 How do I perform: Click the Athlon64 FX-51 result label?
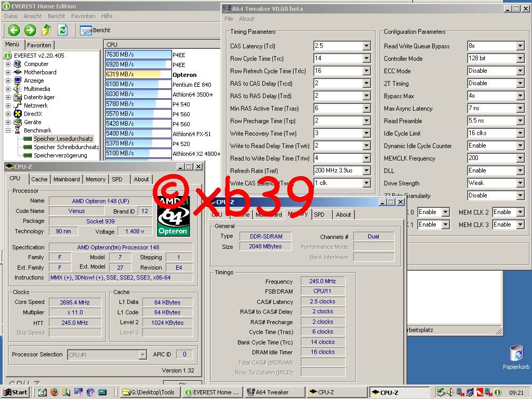pyautogui.click(x=192, y=134)
